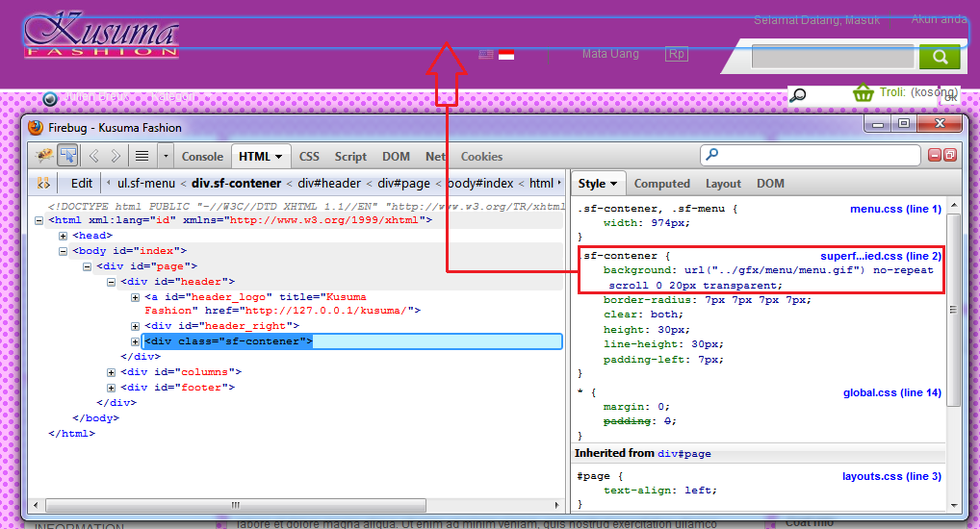Click the Edit button in HTML panel
Image resolution: width=980 pixels, height=529 pixels.
[81, 184]
